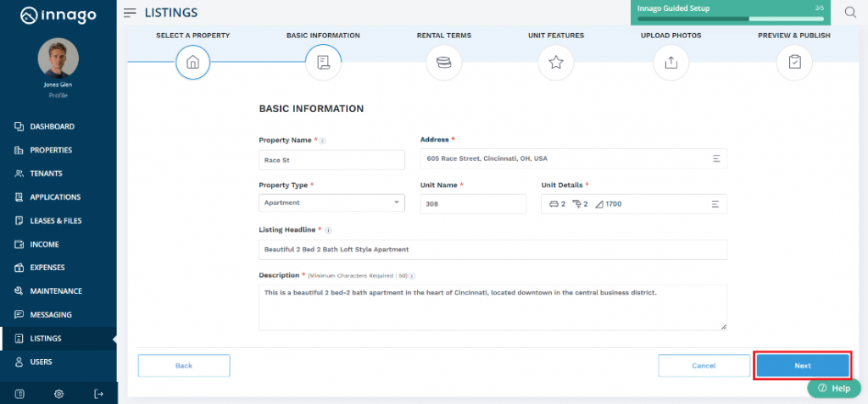Click the Basic Information step label
This screenshot has height=404, width=868.
(x=323, y=36)
